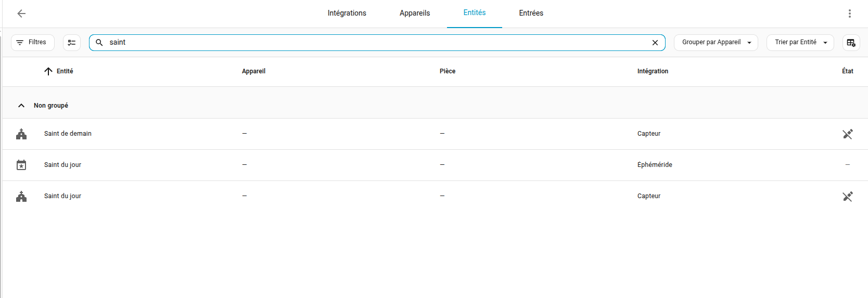The width and height of the screenshot is (868, 298).
Task: Sort by the Entité column header
Action: 65,71
